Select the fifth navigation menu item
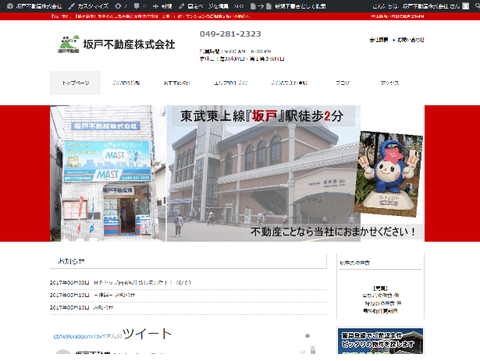480x361 pixels. click(x=289, y=83)
